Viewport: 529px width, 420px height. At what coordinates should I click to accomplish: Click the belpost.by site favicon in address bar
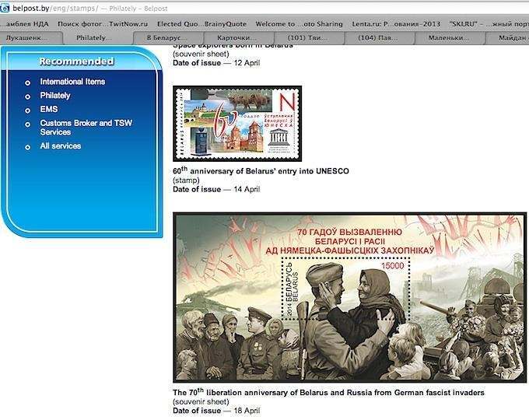tap(5, 9)
